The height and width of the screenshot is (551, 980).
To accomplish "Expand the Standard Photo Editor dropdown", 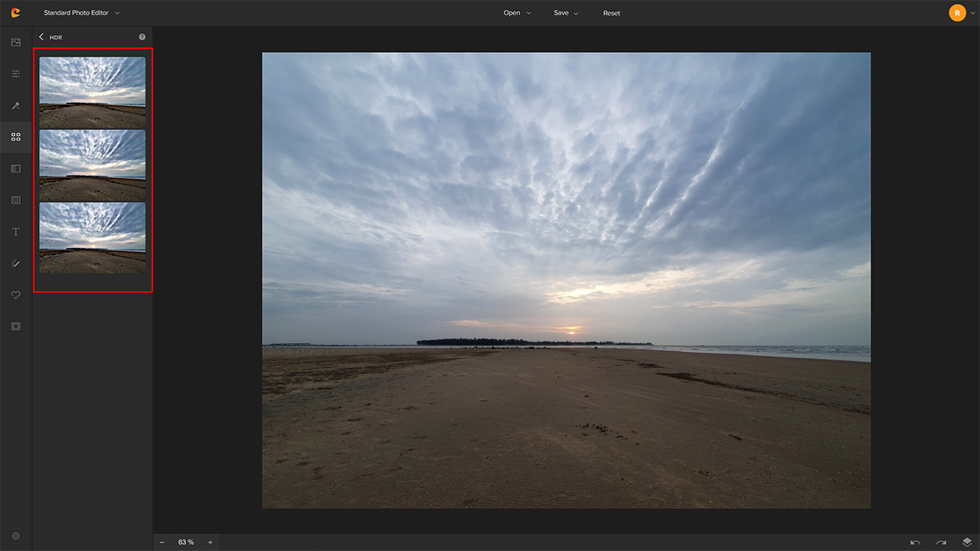I will [81, 13].
